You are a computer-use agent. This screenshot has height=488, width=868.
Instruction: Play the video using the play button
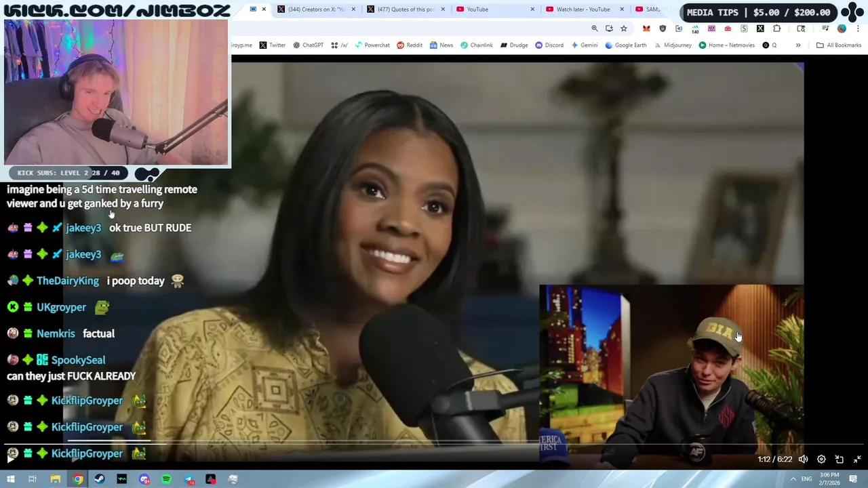click(11, 460)
